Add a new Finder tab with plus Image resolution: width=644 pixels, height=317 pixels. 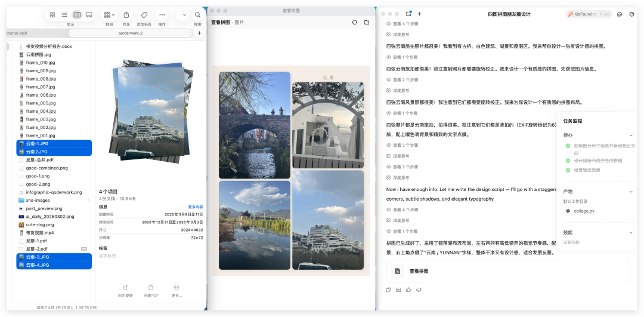(199, 33)
